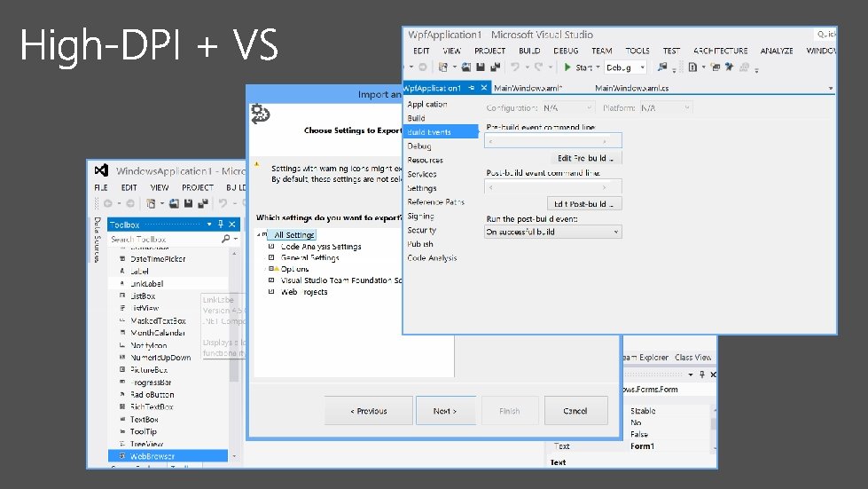Click the Toolbox search magnifier icon

[x=225, y=239]
